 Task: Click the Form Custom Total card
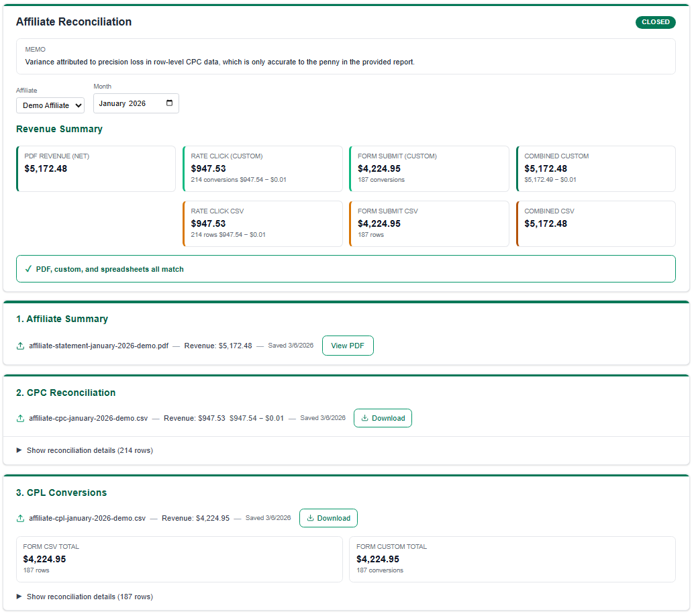[512, 559]
